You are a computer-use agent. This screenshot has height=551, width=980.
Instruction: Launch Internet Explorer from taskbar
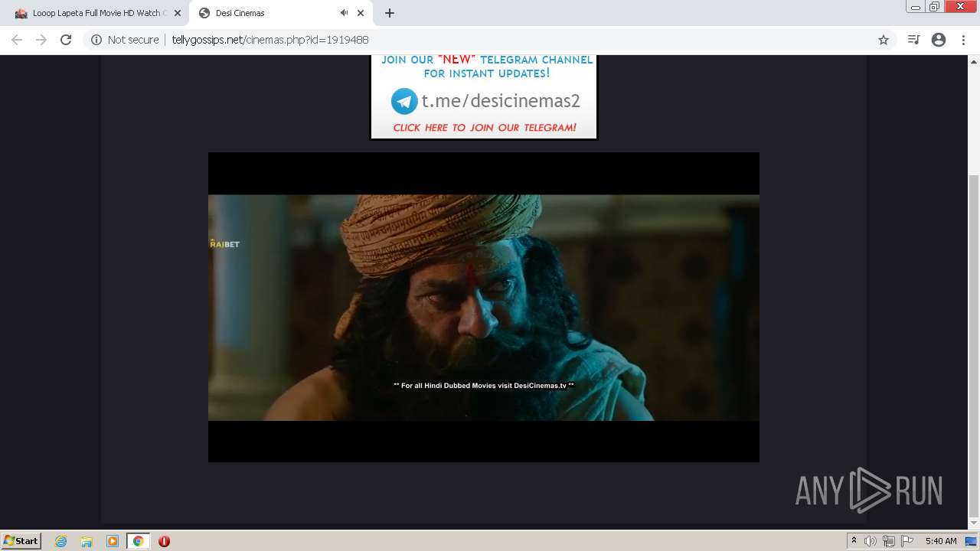click(60, 541)
